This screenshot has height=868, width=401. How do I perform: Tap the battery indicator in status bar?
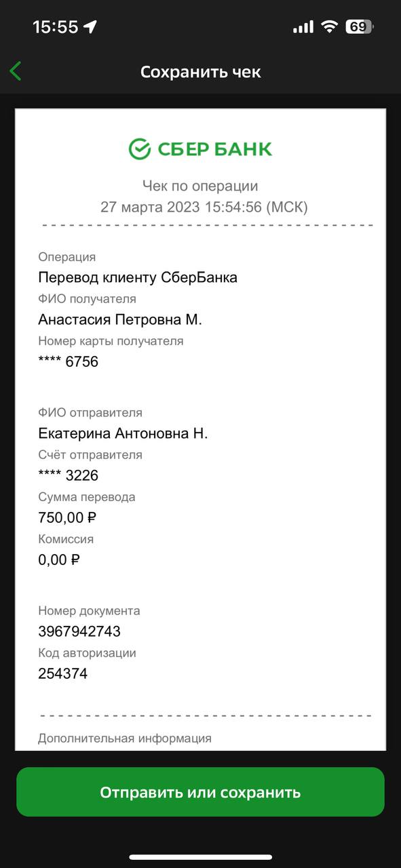point(359,27)
